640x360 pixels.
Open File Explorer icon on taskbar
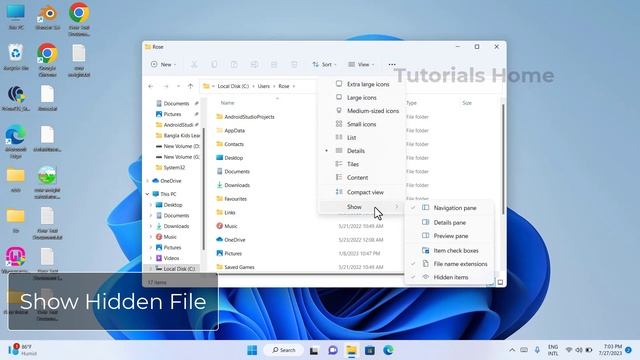[351, 350]
